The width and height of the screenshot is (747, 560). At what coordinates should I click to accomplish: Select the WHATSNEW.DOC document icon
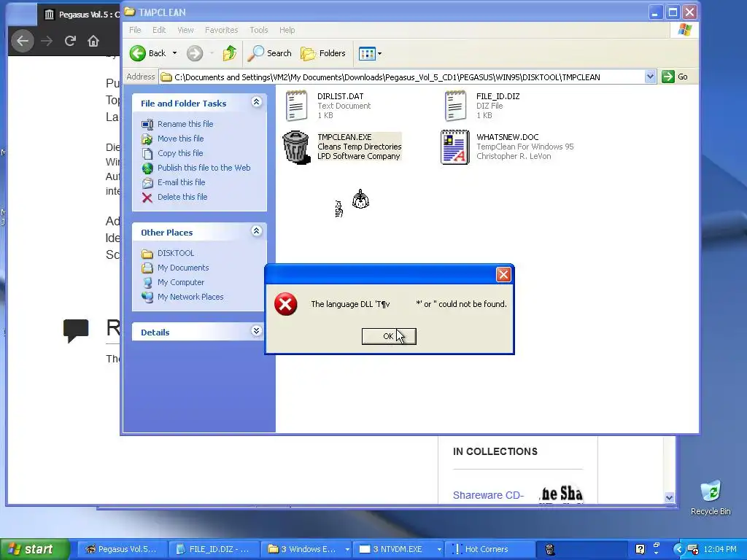click(x=455, y=147)
